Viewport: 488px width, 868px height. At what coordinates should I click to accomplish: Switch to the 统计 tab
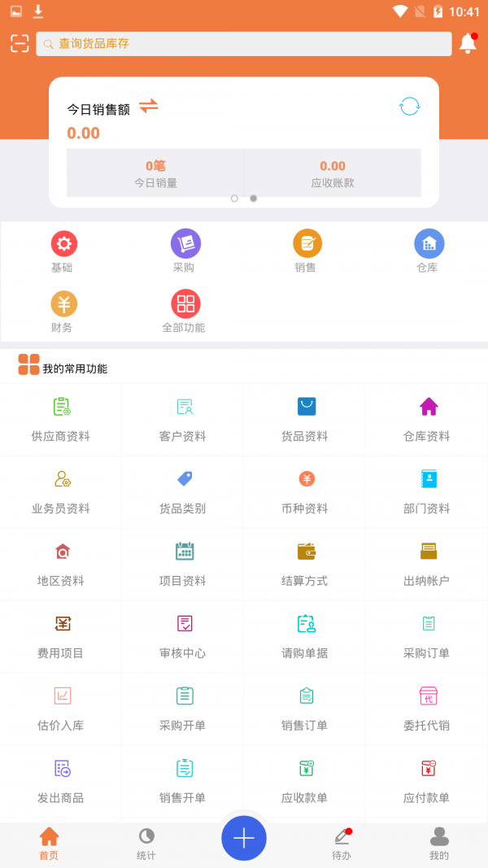pyautogui.click(x=146, y=843)
